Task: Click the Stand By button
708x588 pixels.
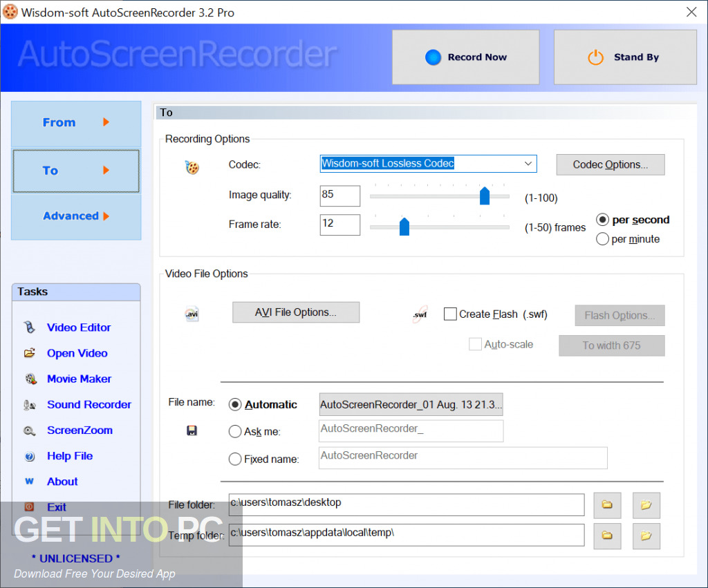Action: [x=625, y=57]
